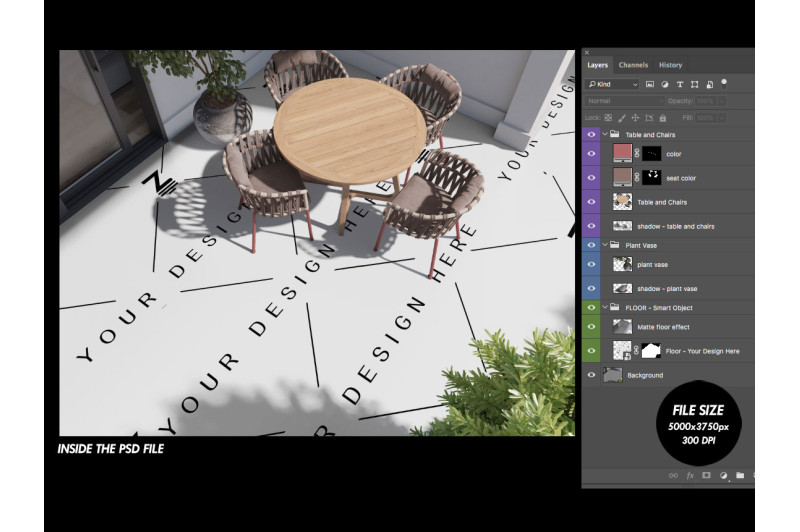The height and width of the screenshot is (532, 800).
Task: Select the plant vase layer thumbnail
Action: pyautogui.click(x=622, y=264)
